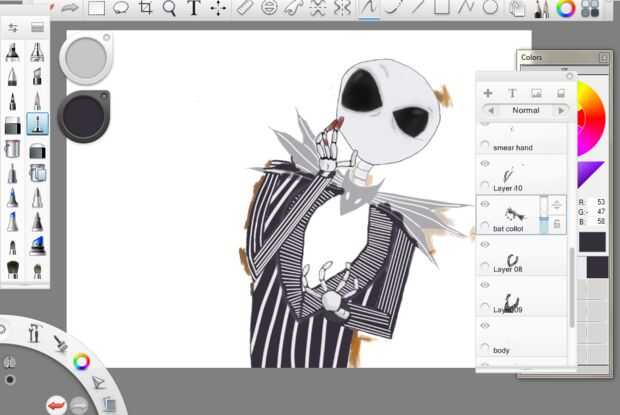620x415 pixels.
Task: Toggle lock on bat collar layer
Action: pyautogui.click(x=557, y=224)
